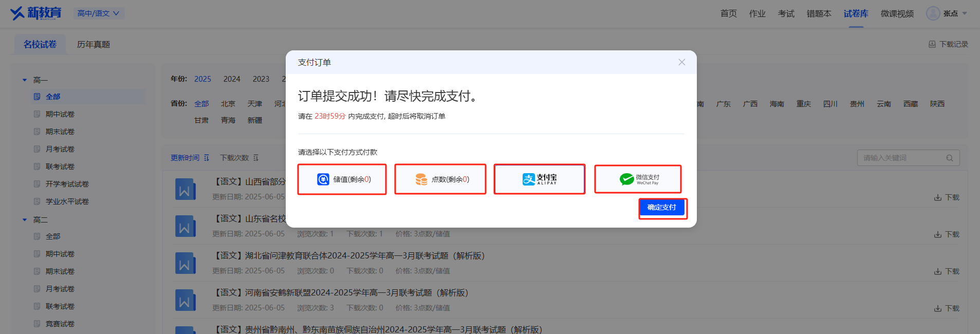
Task: Select province filter 甘肃
Action: 201,120
